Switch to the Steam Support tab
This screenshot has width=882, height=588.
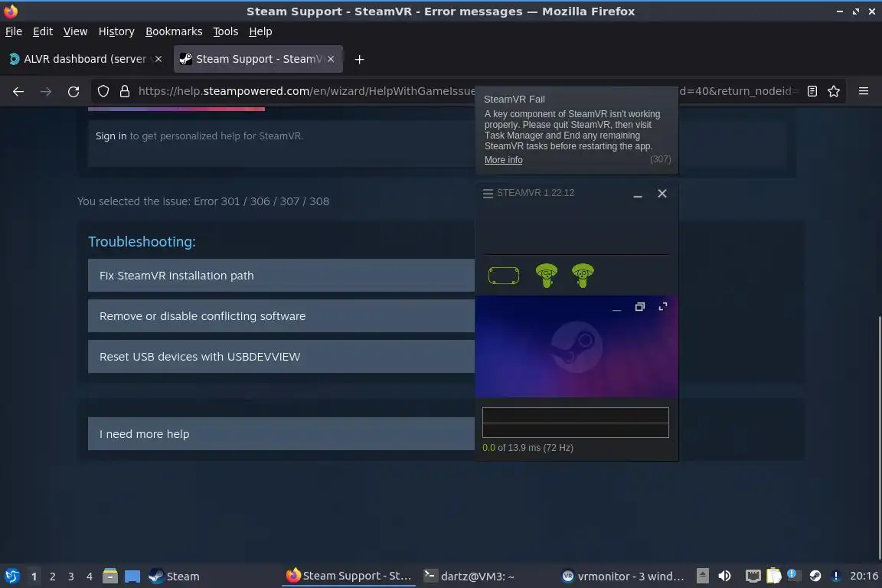[x=258, y=59]
